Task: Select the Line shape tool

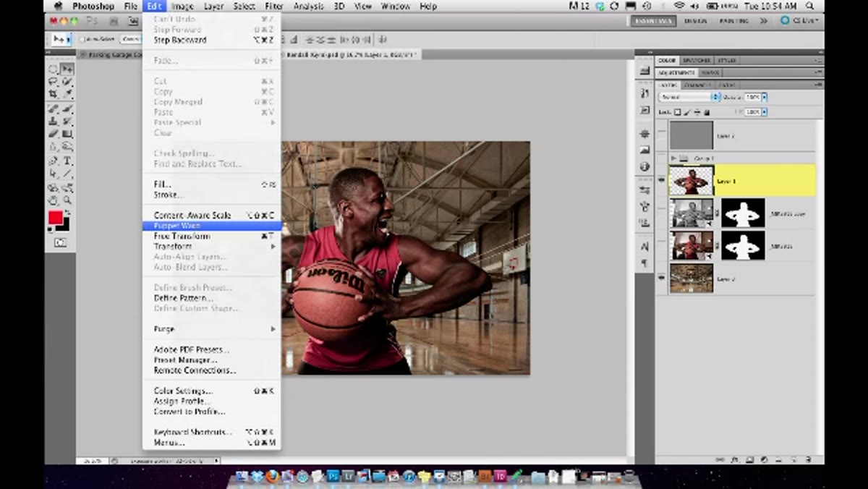Action: click(67, 174)
